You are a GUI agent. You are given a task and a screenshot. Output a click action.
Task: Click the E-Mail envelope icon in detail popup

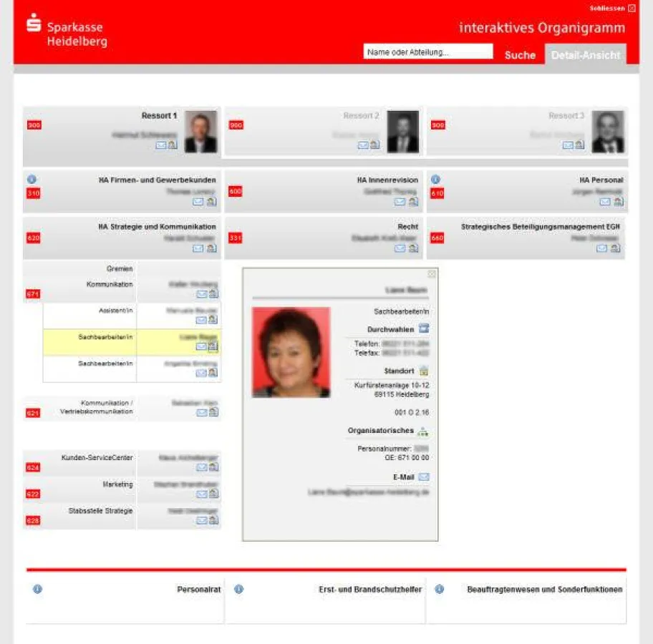pyautogui.click(x=424, y=477)
